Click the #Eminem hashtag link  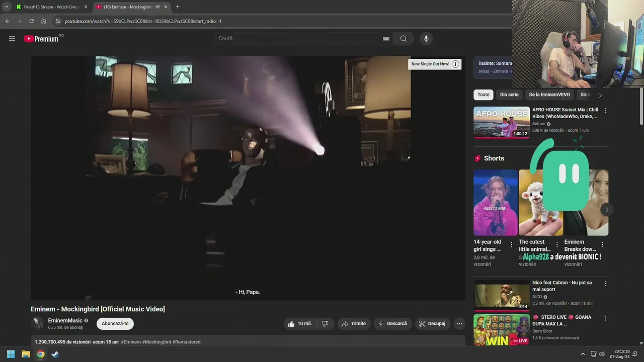[x=131, y=342]
